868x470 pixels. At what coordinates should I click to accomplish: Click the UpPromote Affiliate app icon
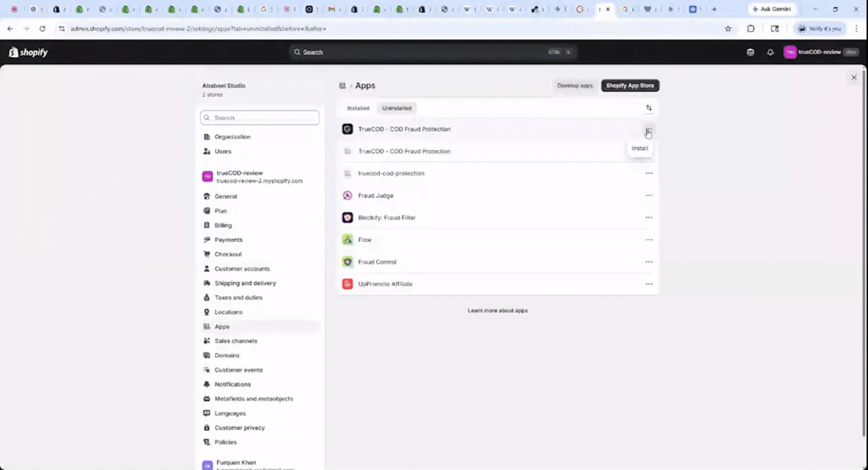pos(347,284)
